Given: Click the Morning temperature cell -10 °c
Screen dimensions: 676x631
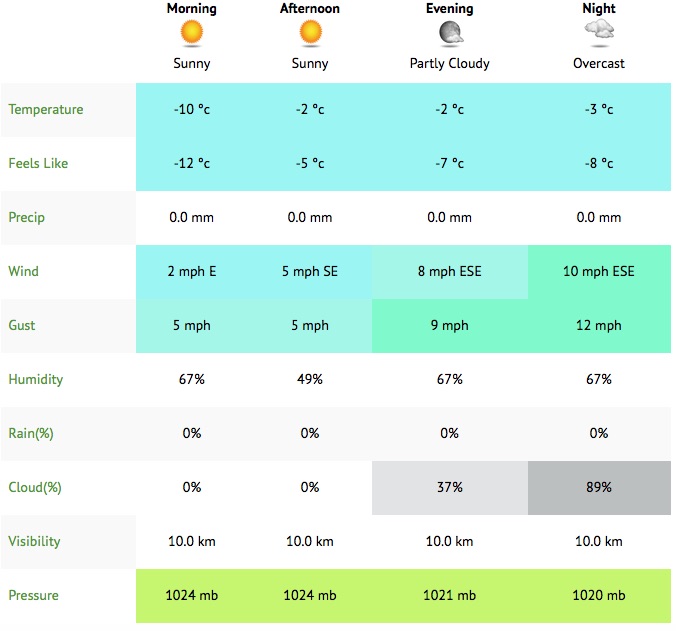Looking at the screenshot, I should click(190, 110).
